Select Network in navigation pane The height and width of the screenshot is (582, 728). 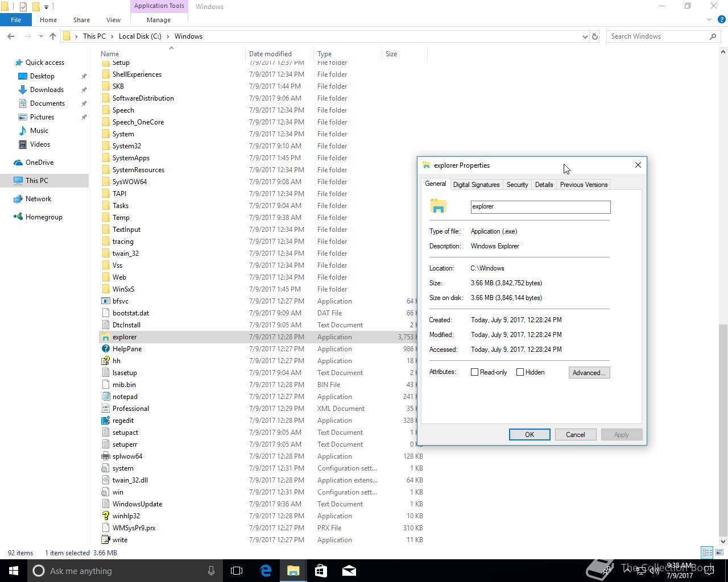38,199
